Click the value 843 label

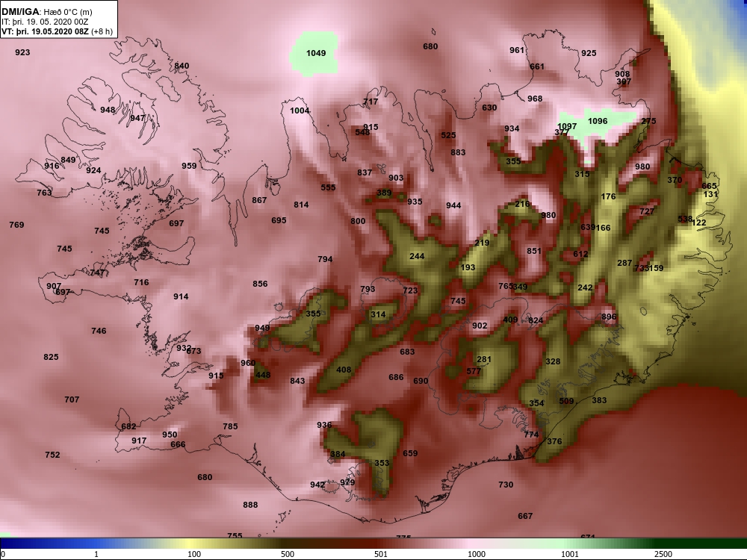click(297, 381)
